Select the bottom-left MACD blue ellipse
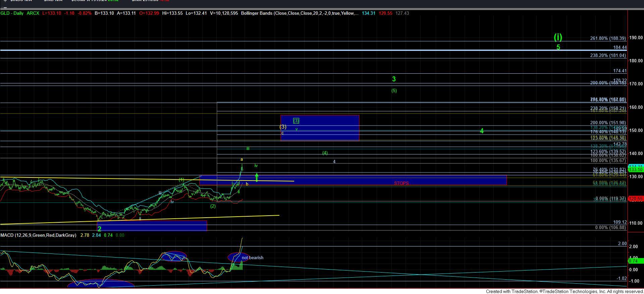Viewport: 644px width, 294px height. [101, 284]
